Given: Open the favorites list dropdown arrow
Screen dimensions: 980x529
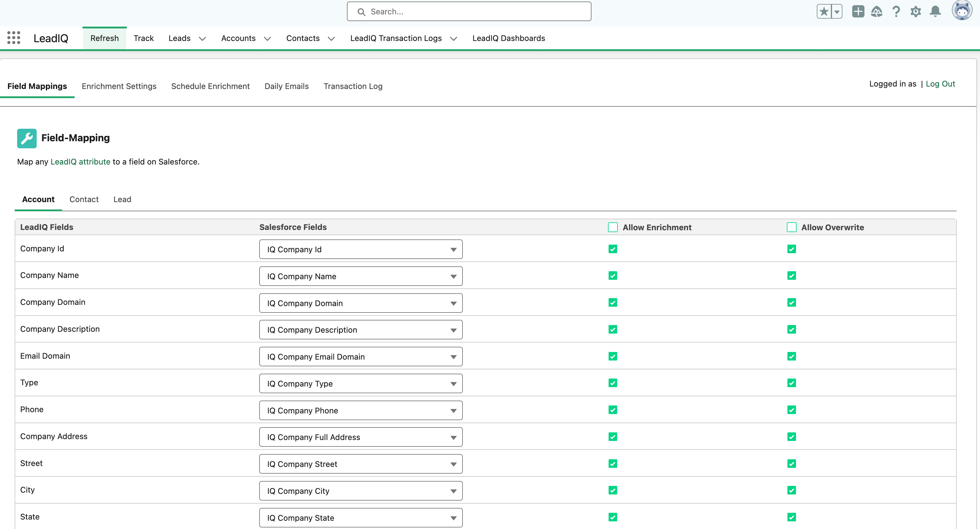Looking at the screenshot, I should [x=837, y=11].
